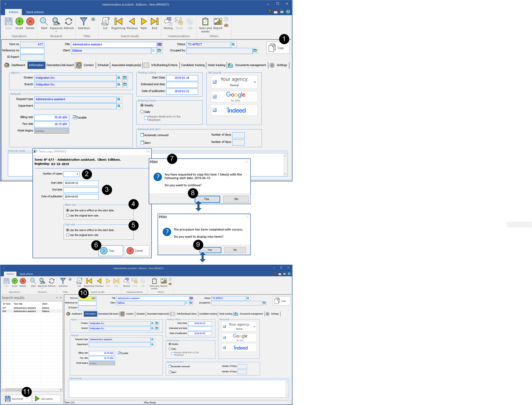Select the Weekly entering hours radio in top window
This screenshot has width=532, height=405.
[x=142, y=105]
